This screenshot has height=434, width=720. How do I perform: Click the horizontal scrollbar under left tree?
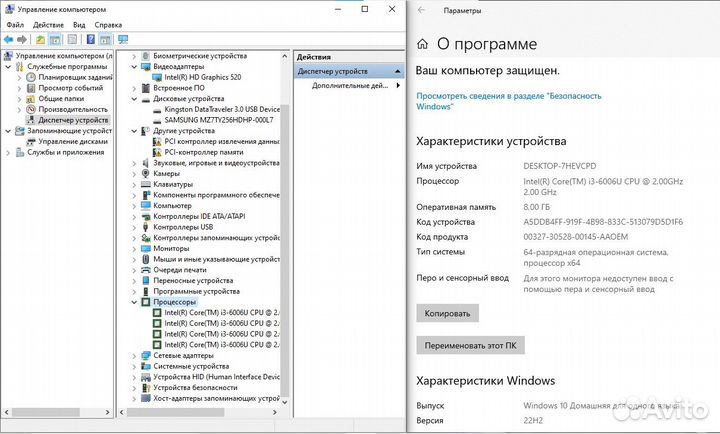45,412
